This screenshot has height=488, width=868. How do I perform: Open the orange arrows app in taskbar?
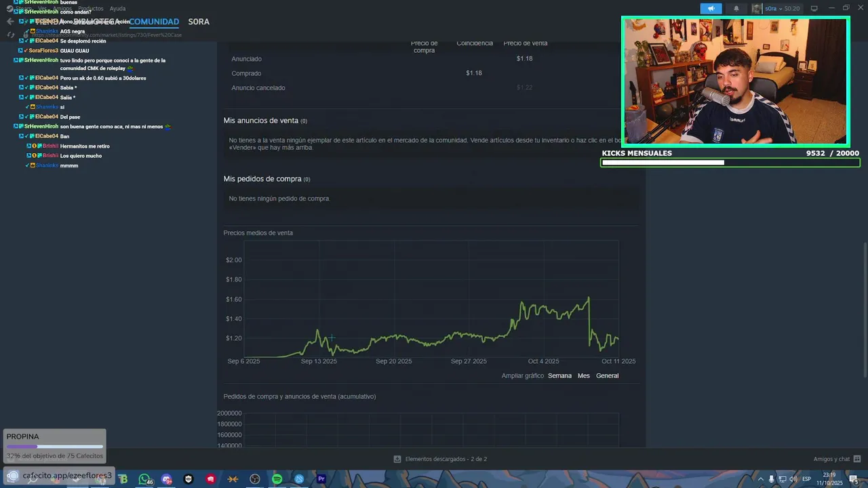(233, 479)
